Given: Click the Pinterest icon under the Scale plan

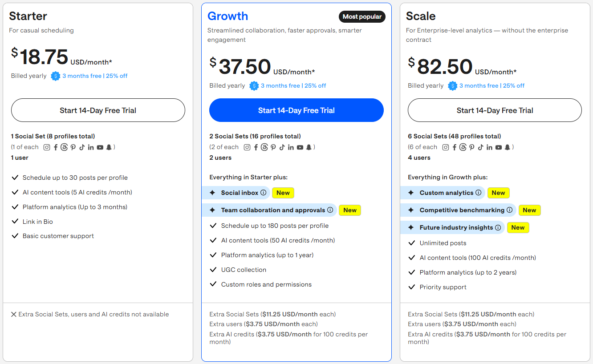Looking at the screenshot, I should pos(472,147).
